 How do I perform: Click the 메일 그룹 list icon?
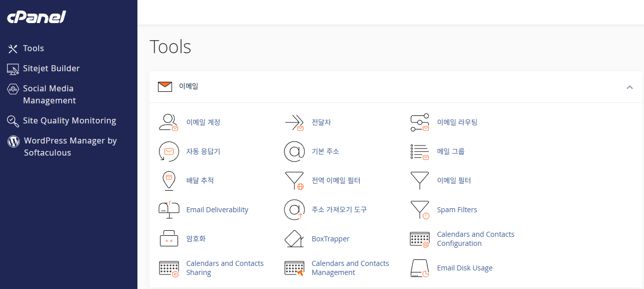point(420,152)
